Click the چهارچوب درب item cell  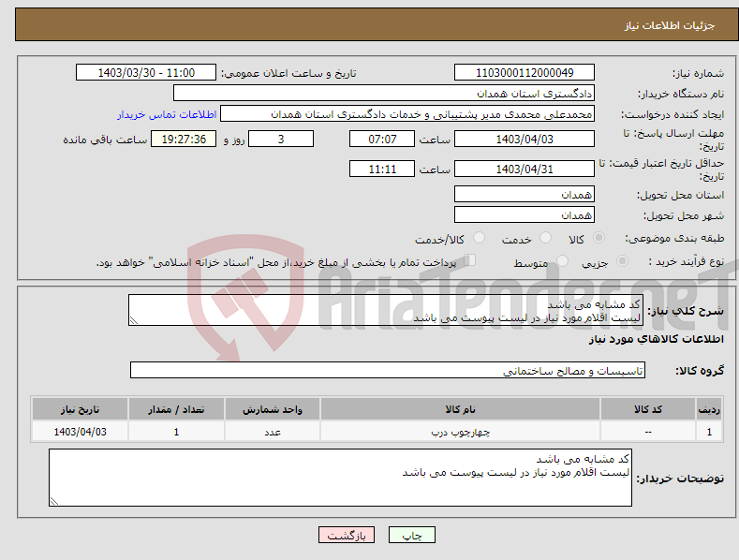coord(460,432)
